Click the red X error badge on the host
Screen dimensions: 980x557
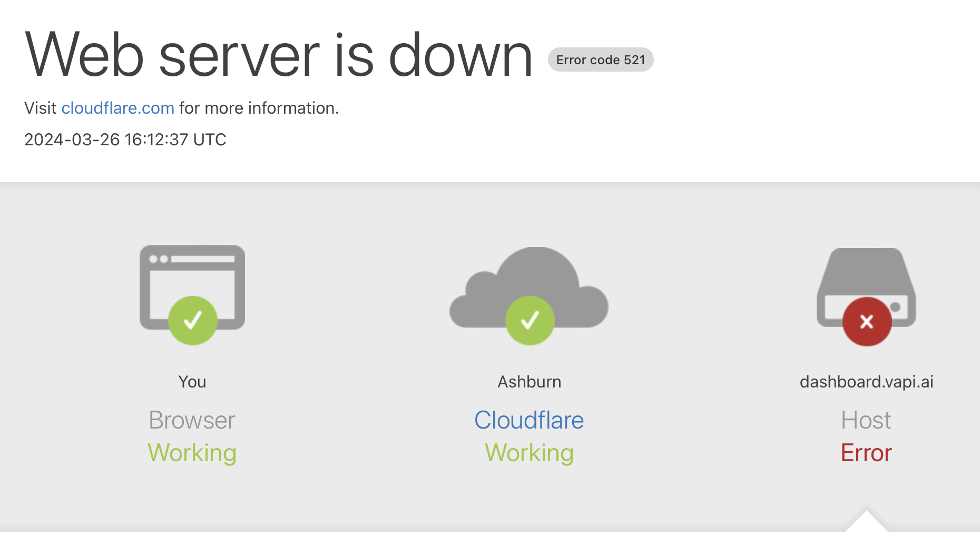(867, 322)
